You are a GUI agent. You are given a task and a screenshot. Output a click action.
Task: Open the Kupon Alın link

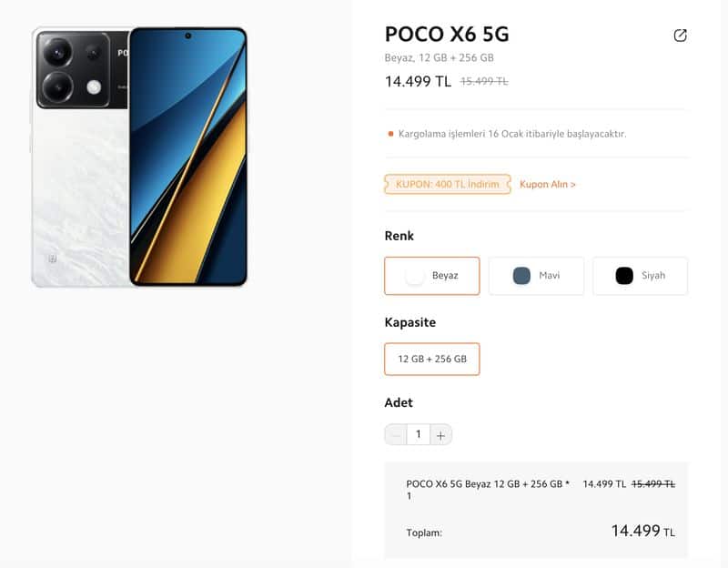point(548,185)
